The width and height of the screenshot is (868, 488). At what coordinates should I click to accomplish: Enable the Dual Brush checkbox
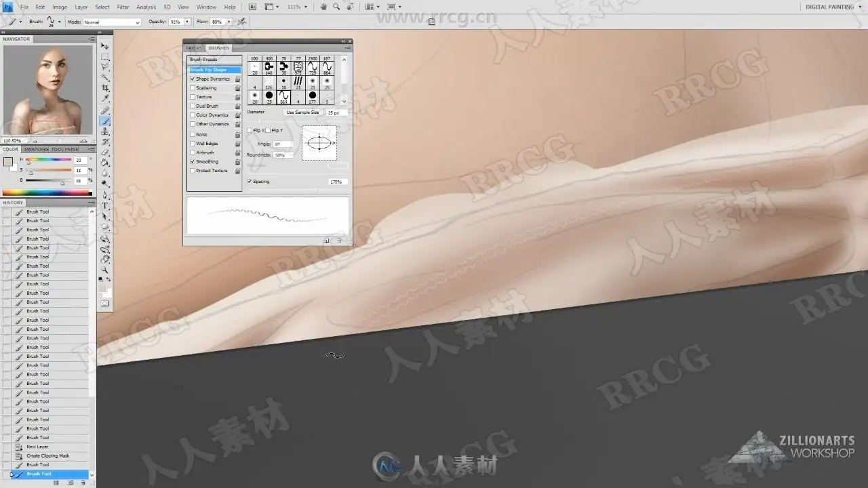coord(193,106)
